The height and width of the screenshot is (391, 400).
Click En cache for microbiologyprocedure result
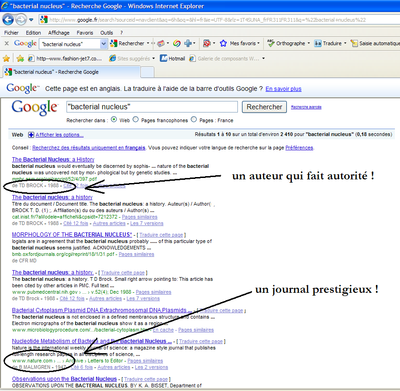[x=163, y=330]
